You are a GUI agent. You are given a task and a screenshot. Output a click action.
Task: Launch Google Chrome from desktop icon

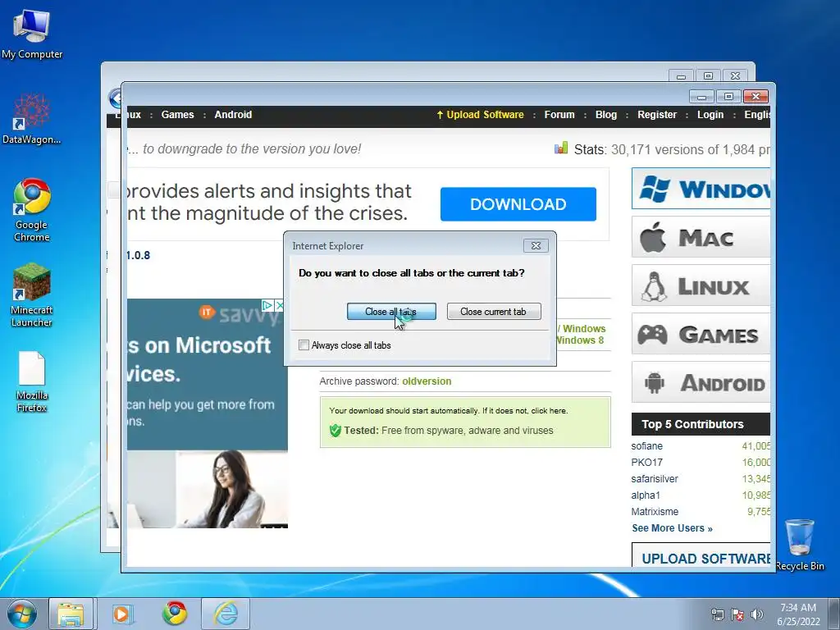click(x=32, y=209)
